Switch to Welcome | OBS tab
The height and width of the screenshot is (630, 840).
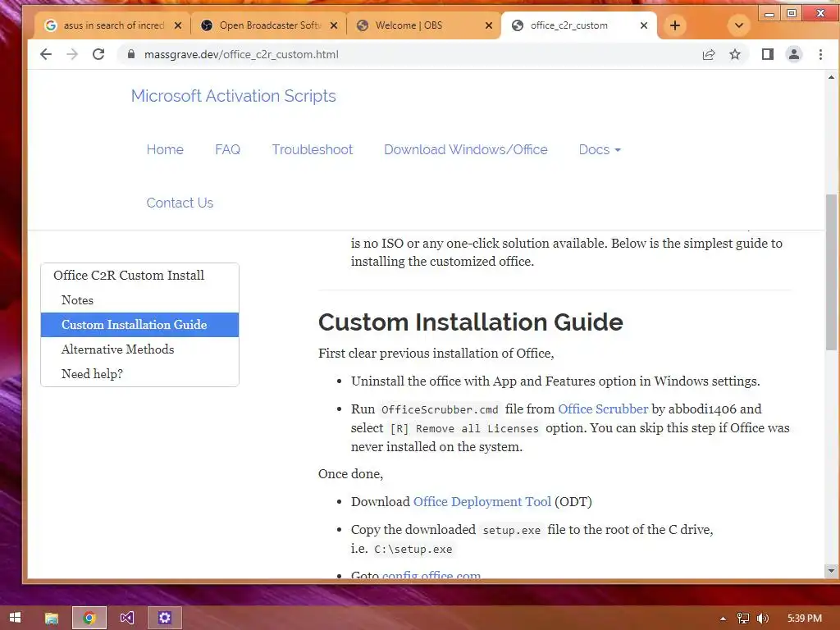pyautogui.click(x=423, y=25)
